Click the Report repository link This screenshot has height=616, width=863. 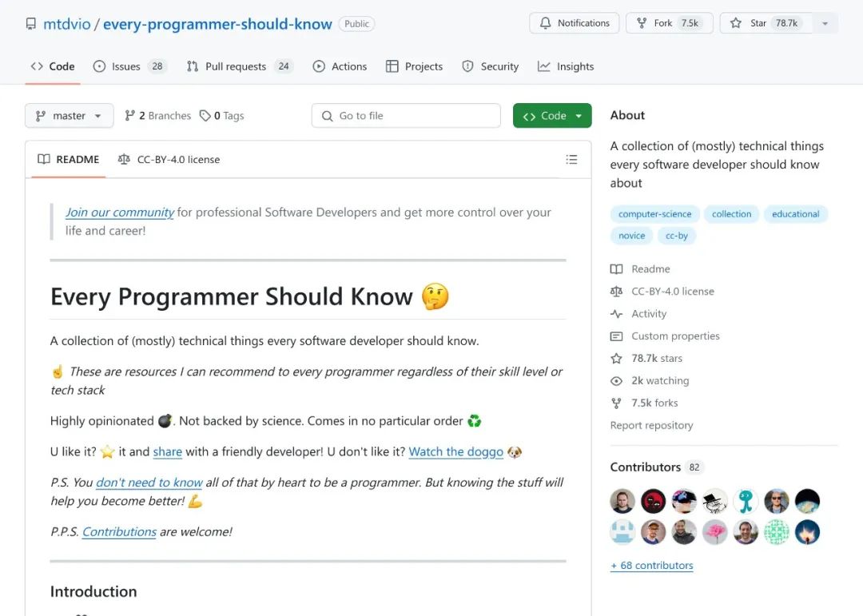[652, 426]
